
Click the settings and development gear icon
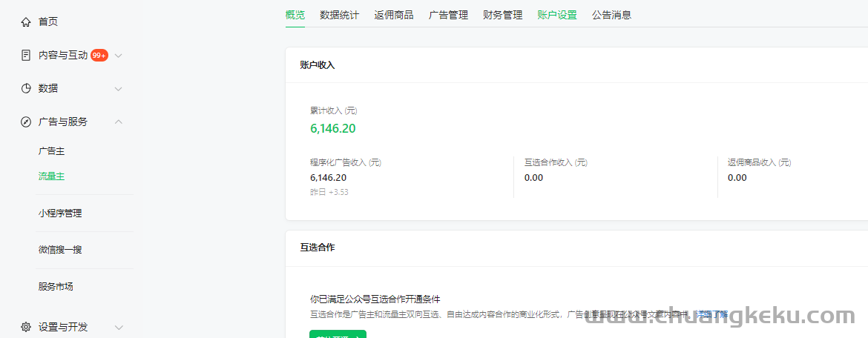click(x=26, y=327)
